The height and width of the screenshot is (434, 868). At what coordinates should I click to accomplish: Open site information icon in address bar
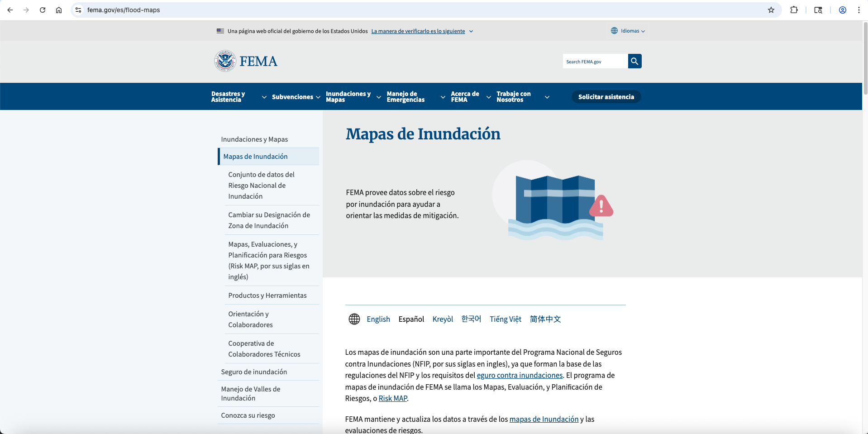point(78,10)
